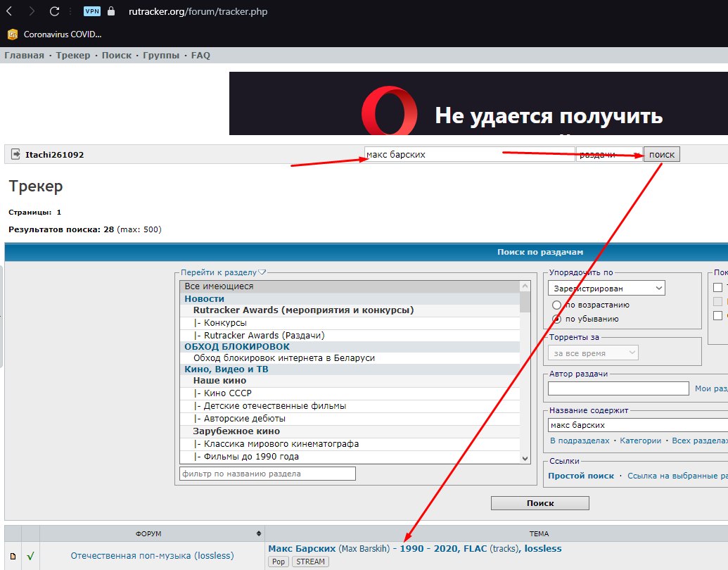Viewport: 728px width, 570px height.
Task: Select 'Все имеющиеся' in section list
Action: click(350, 286)
